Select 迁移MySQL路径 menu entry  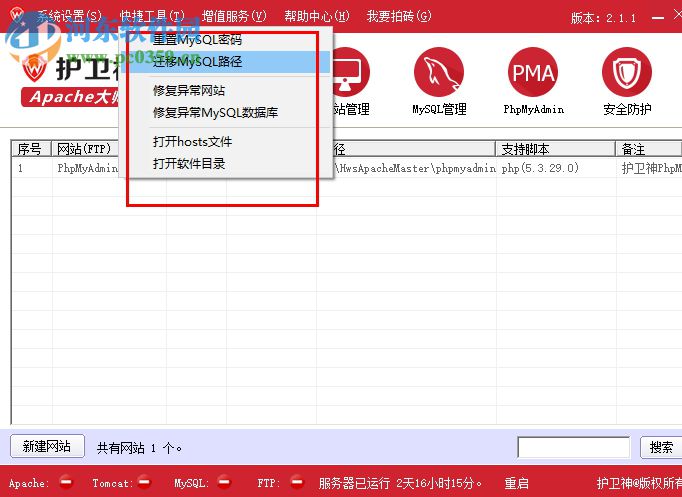pyautogui.click(x=226, y=62)
